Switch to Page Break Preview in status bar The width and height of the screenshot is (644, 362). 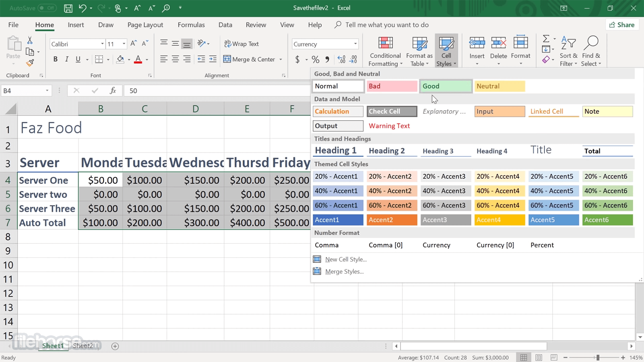554,357
